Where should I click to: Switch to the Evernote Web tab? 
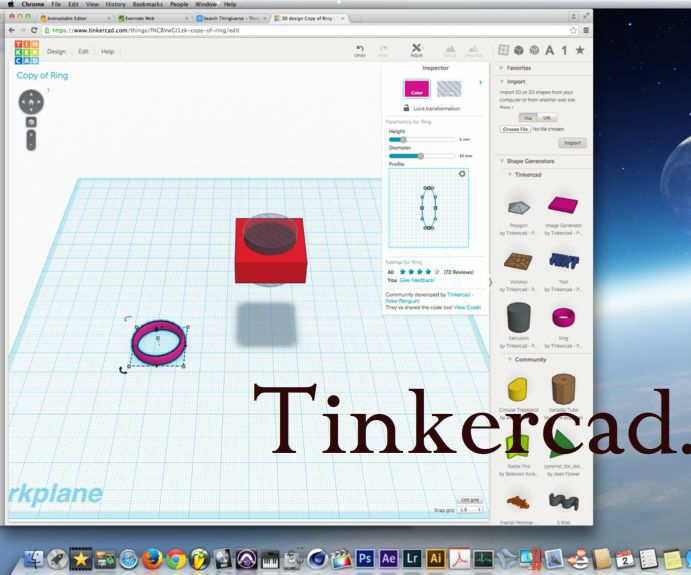[x=152, y=18]
